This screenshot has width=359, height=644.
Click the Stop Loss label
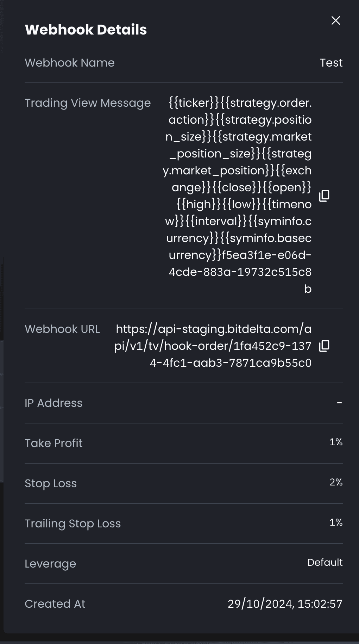pos(51,483)
